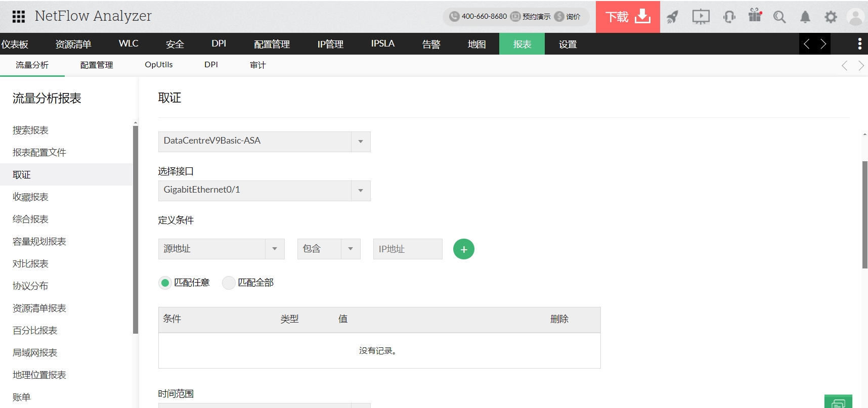
Task: Navigate main menu left with arrow
Action: click(807, 44)
